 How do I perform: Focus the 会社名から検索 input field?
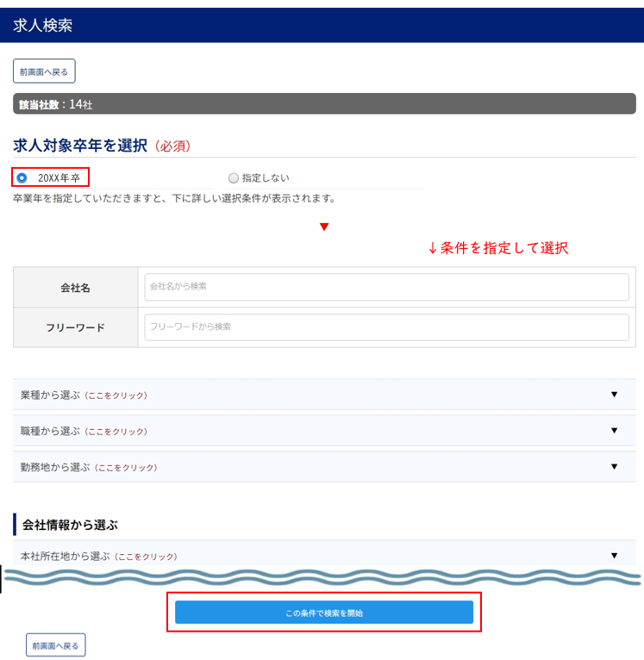coord(386,287)
